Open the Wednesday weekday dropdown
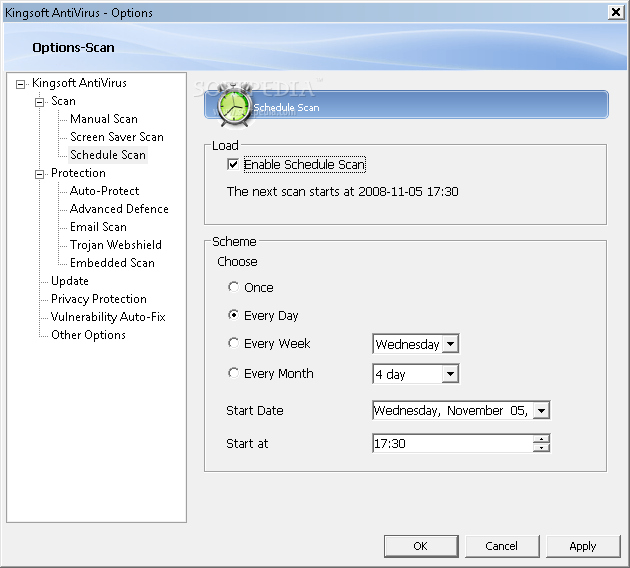630x568 pixels. [x=450, y=344]
